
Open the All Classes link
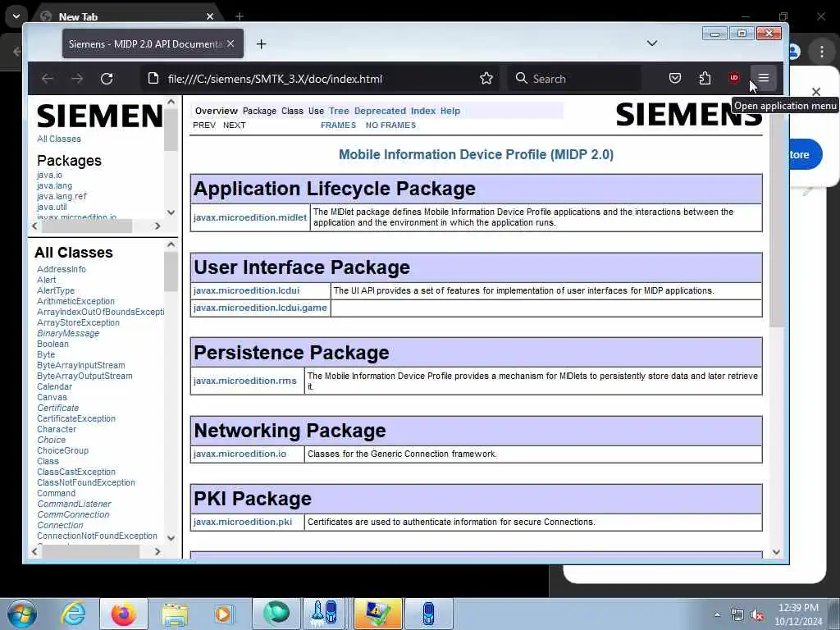coord(59,139)
